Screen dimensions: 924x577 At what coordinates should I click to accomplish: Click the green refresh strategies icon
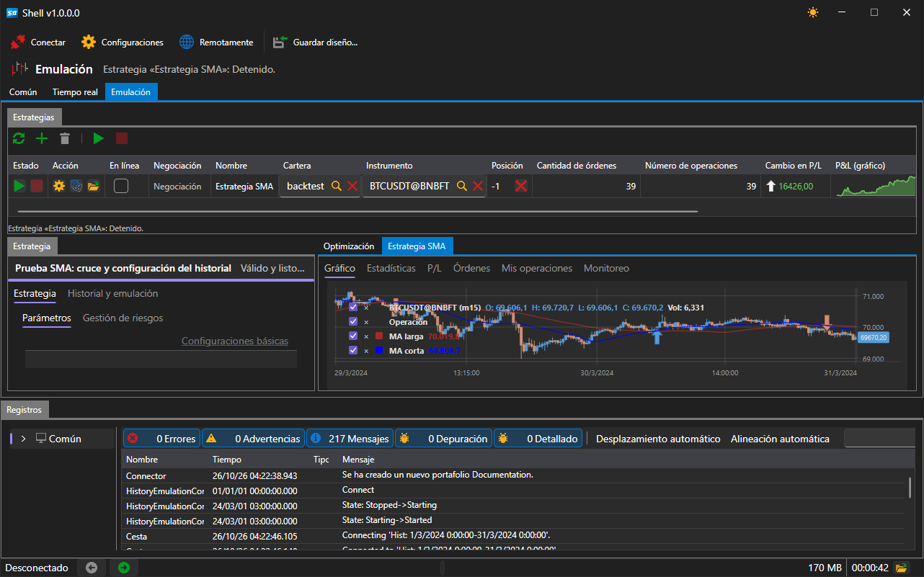click(19, 138)
